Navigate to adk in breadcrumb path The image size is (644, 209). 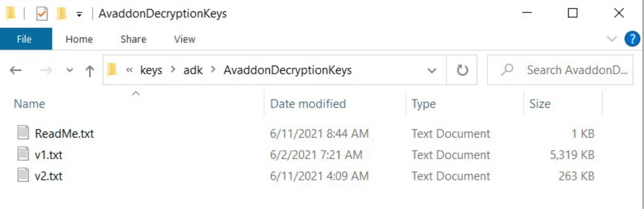pyautogui.click(x=193, y=70)
